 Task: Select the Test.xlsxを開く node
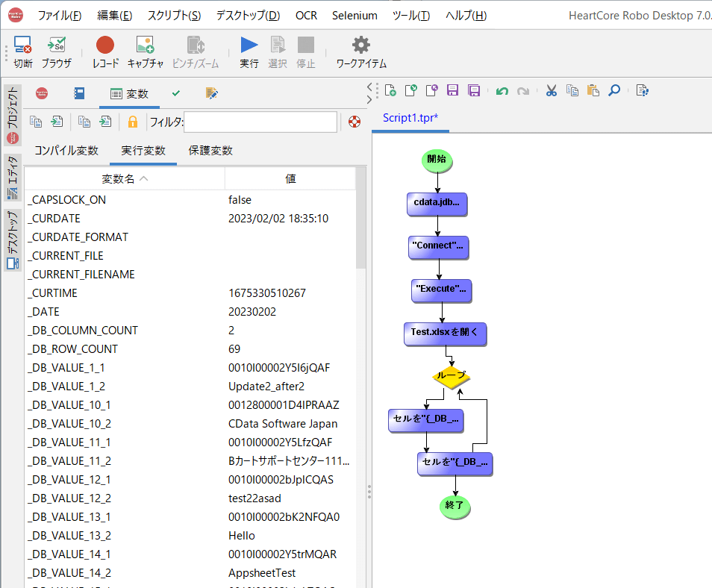(445, 334)
